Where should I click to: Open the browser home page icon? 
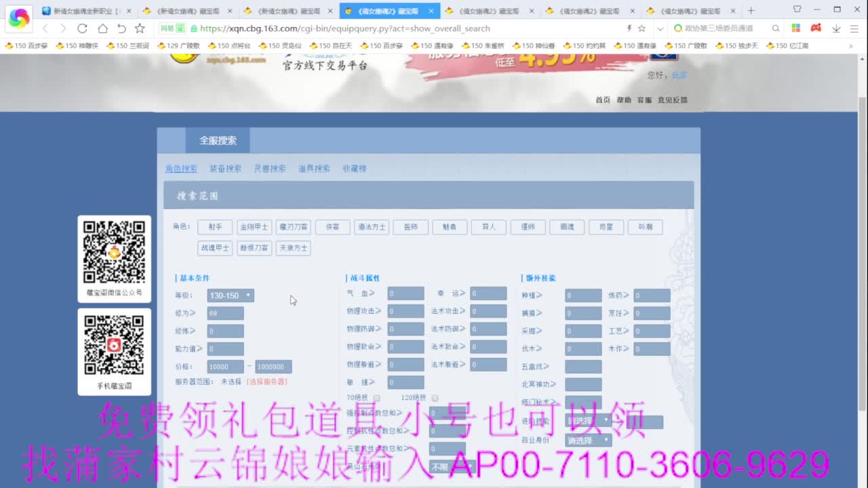[x=102, y=28]
